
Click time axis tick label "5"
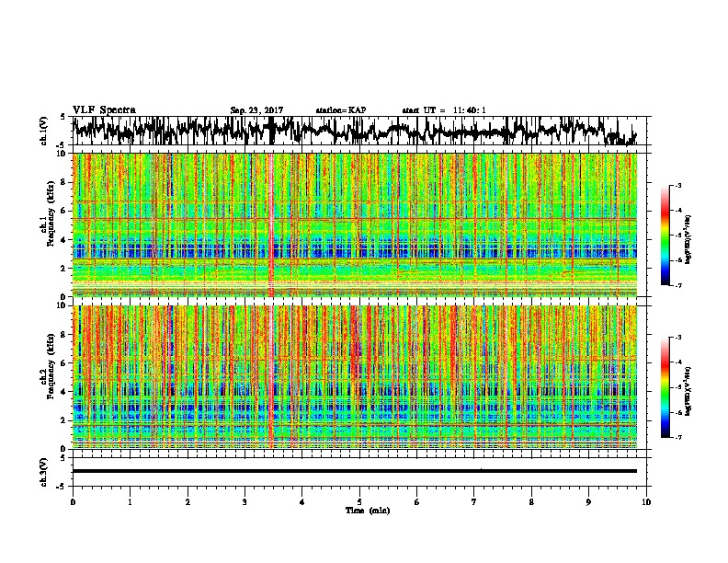click(359, 502)
